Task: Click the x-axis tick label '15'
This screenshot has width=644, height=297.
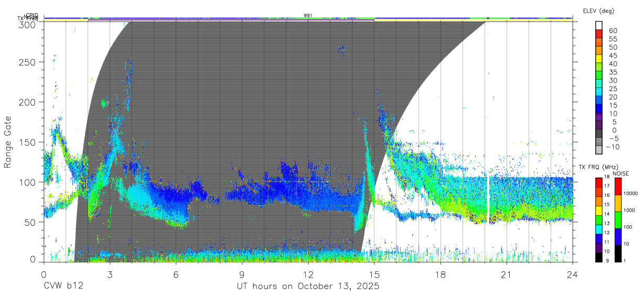Action: [x=374, y=274]
